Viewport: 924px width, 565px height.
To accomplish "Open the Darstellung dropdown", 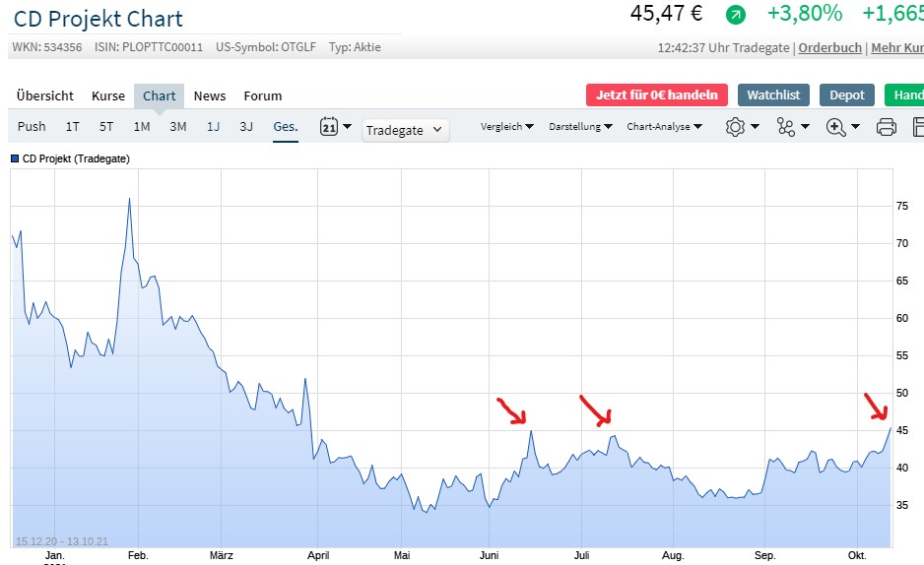I will [x=580, y=127].
